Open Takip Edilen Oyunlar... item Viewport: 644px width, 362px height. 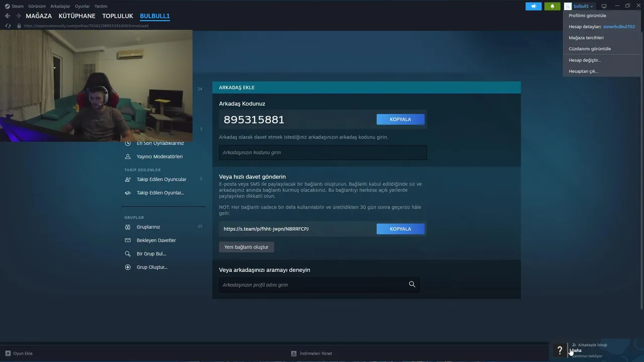pos(160,193)
